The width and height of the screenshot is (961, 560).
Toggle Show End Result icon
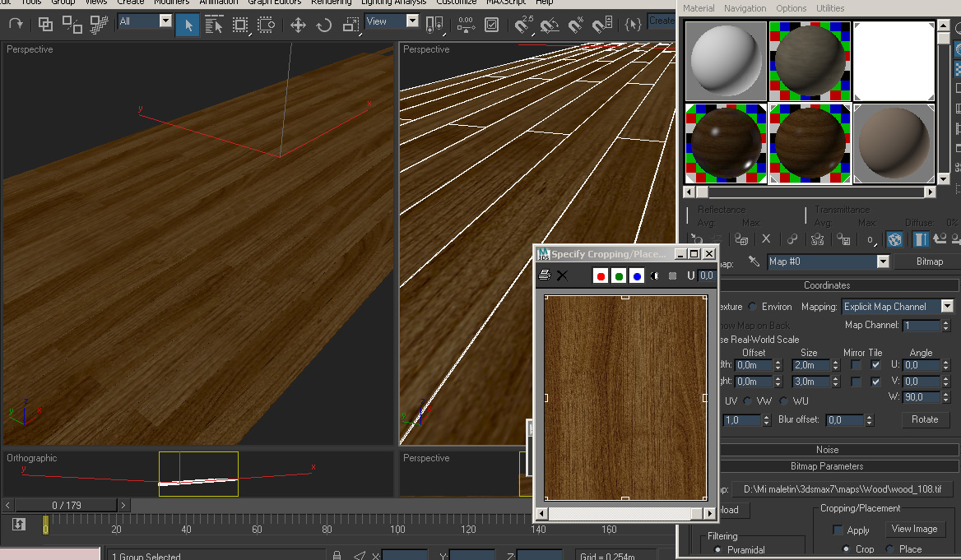pos(922,239)
